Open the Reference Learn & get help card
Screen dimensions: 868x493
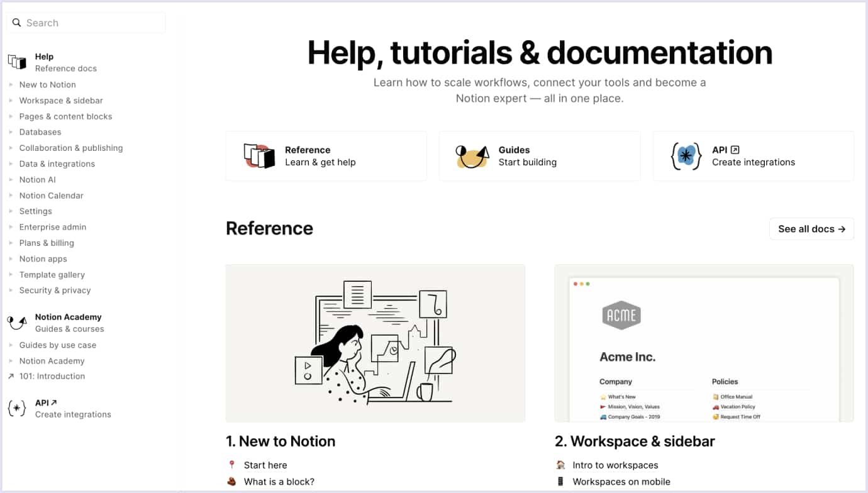(x=326, y=156)
